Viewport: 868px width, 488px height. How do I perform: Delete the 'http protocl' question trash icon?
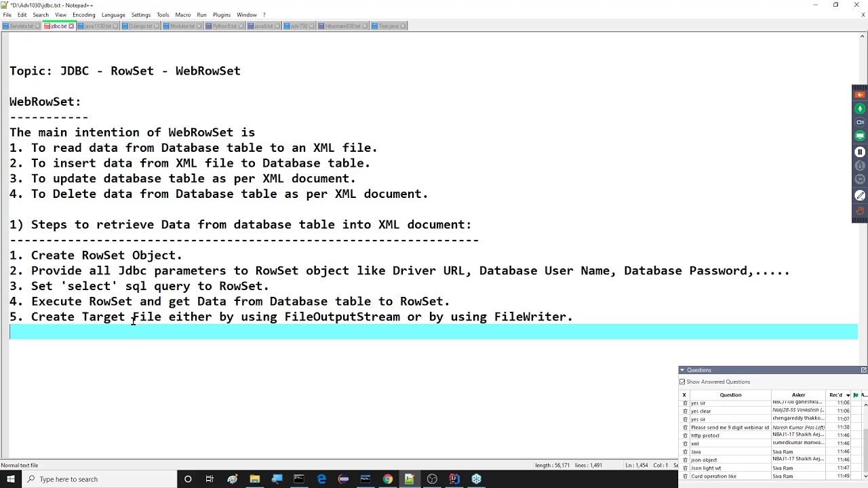click(685, 436)
